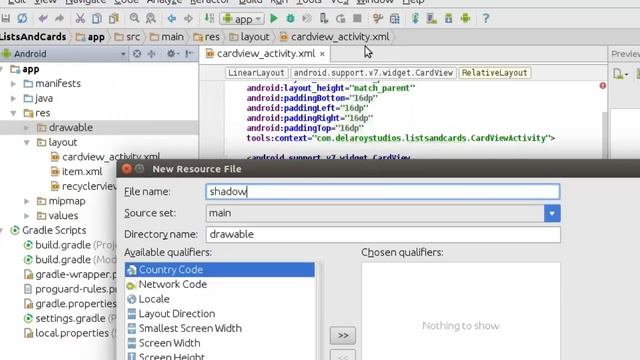Viewport: 640px width, 360px height.
Task: Select the Layout Direction qualifier
Action: 220,314
